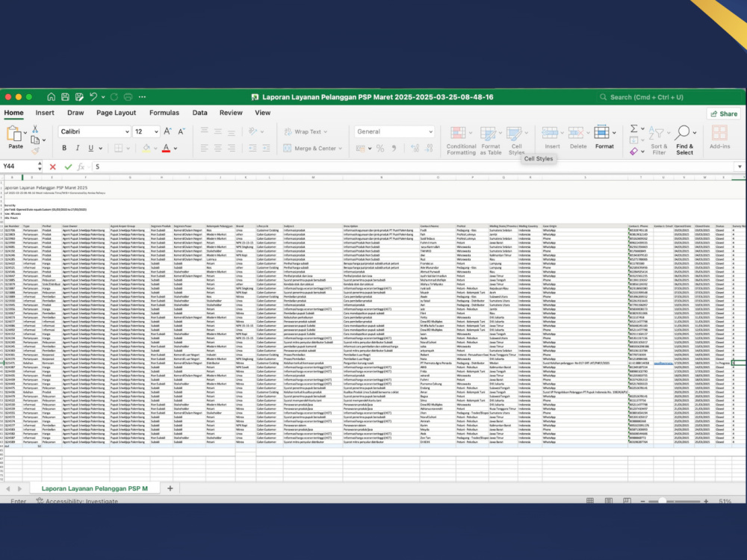Align cell text left
Screen dimensions: 747x560
205,148
